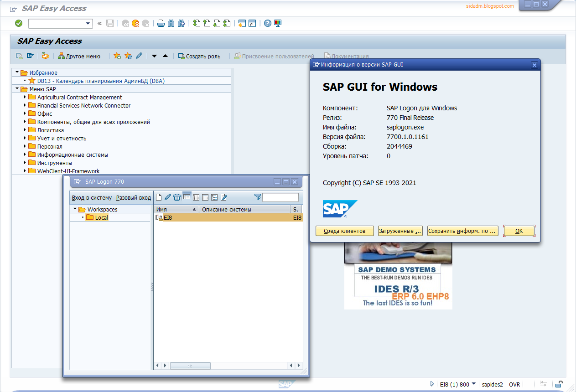Select Financial Services Network Connector item
576x392 pixels.
84,105
